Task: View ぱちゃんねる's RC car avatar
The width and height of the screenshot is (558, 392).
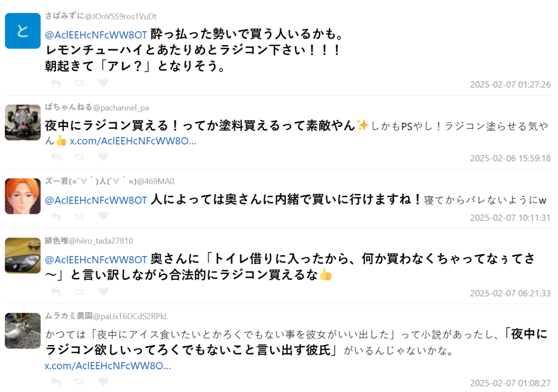Action: pos(23,122)
